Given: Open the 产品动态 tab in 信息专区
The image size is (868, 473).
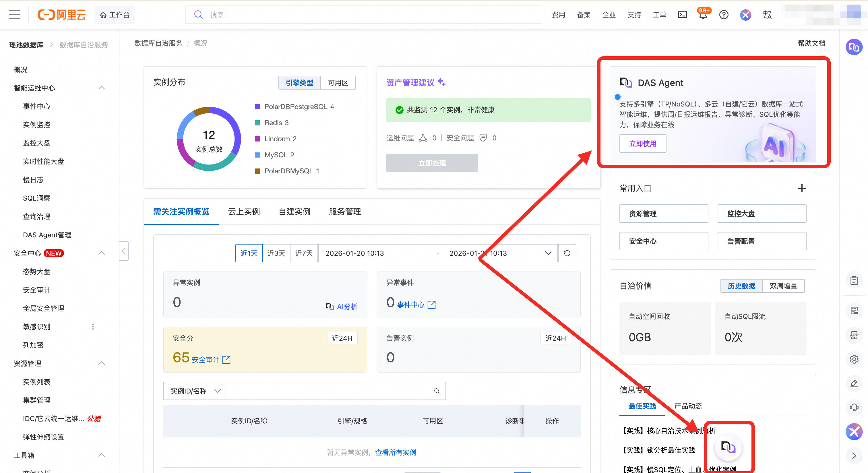Looking at the screenshot, I should click(x=688, y=406).
